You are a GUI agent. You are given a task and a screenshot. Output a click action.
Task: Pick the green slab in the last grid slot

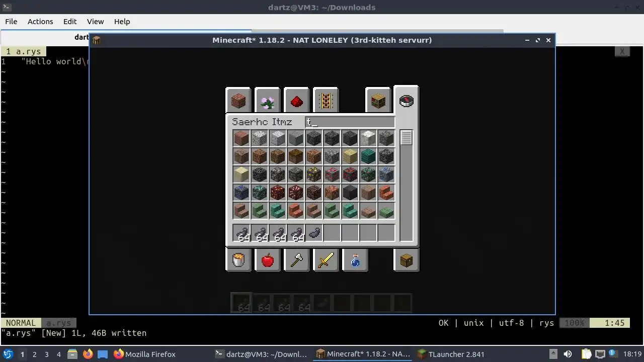(x=386, y=210)
